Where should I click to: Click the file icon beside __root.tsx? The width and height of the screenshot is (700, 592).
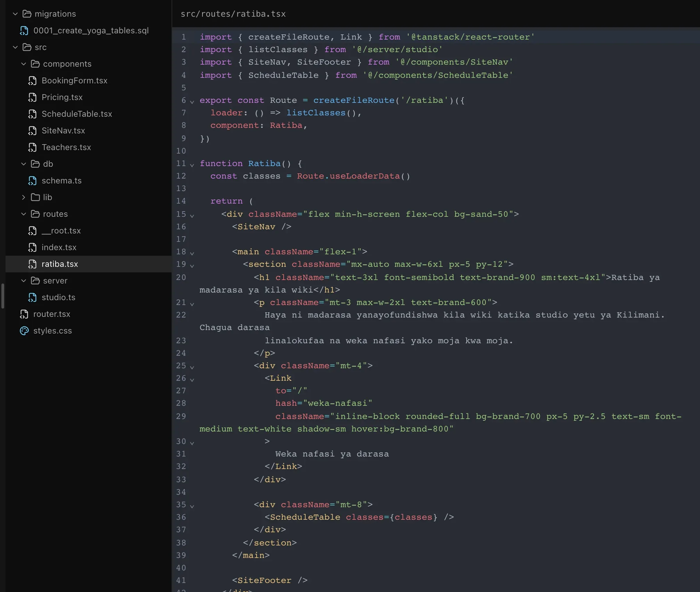(x=32, y=231)
